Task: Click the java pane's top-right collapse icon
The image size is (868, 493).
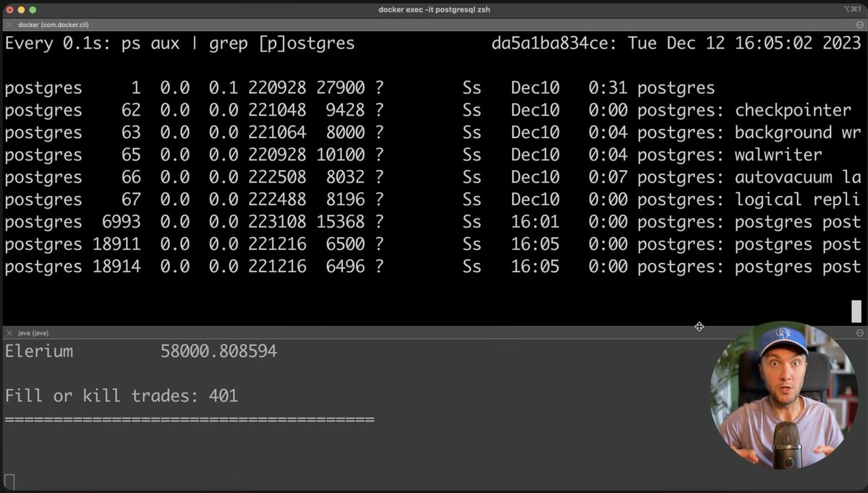Action: [859, 333]
